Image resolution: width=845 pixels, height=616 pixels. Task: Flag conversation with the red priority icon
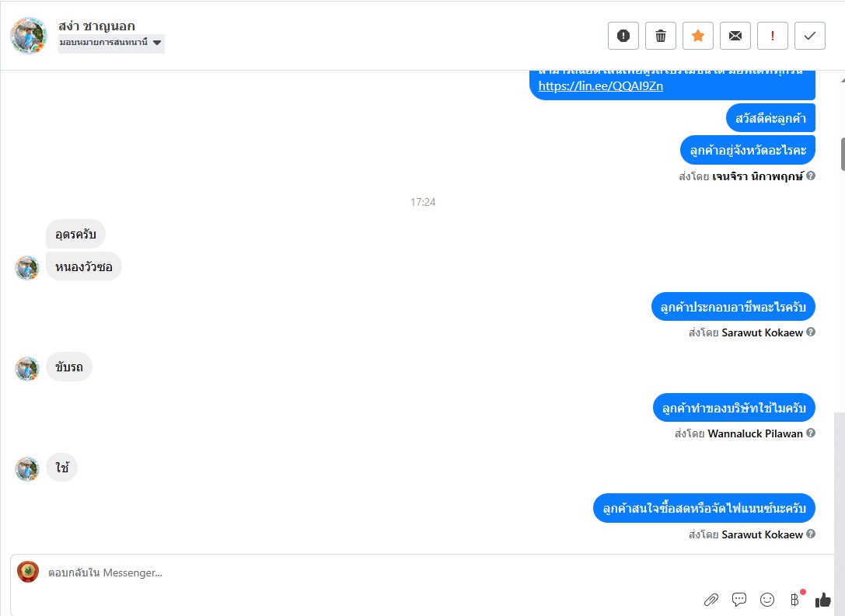[x=772, y=36]
